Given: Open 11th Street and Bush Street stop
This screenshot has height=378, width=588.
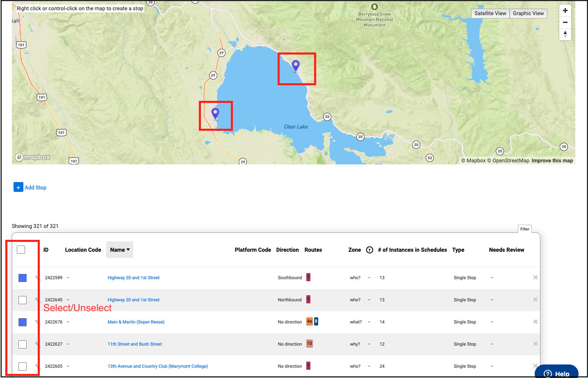Looking at the screenshot, I should (x=135, y=344).
